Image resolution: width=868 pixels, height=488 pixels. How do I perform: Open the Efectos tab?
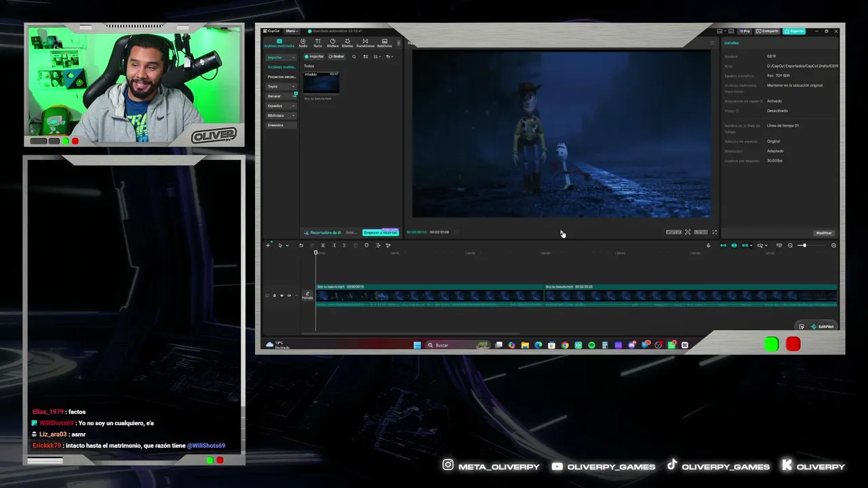point(347,43)
